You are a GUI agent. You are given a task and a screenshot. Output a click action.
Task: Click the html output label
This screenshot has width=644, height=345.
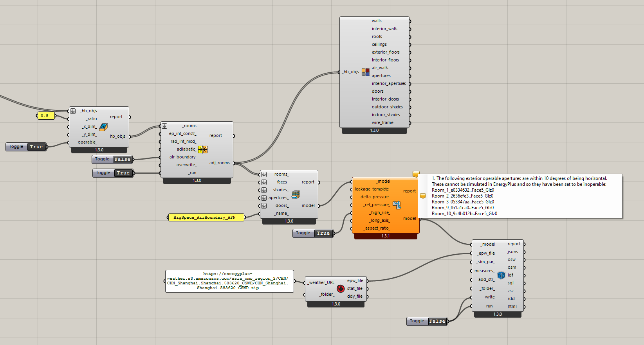click(512, 307)
